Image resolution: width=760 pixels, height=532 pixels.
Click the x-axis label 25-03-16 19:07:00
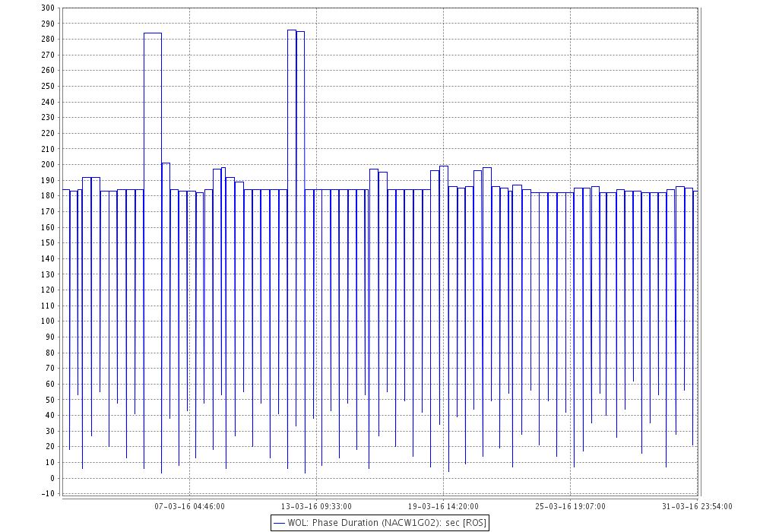pos(570,506)
